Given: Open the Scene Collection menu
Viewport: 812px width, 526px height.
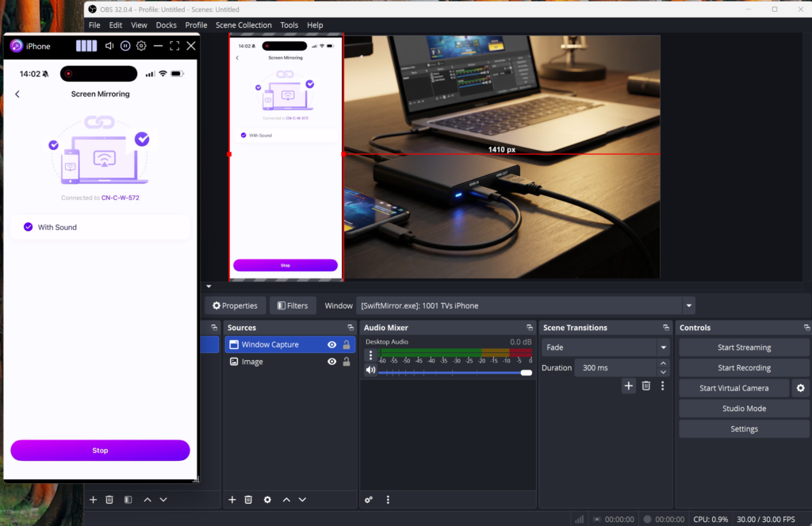Looking at the screenshot, I should tap(243, 25).
